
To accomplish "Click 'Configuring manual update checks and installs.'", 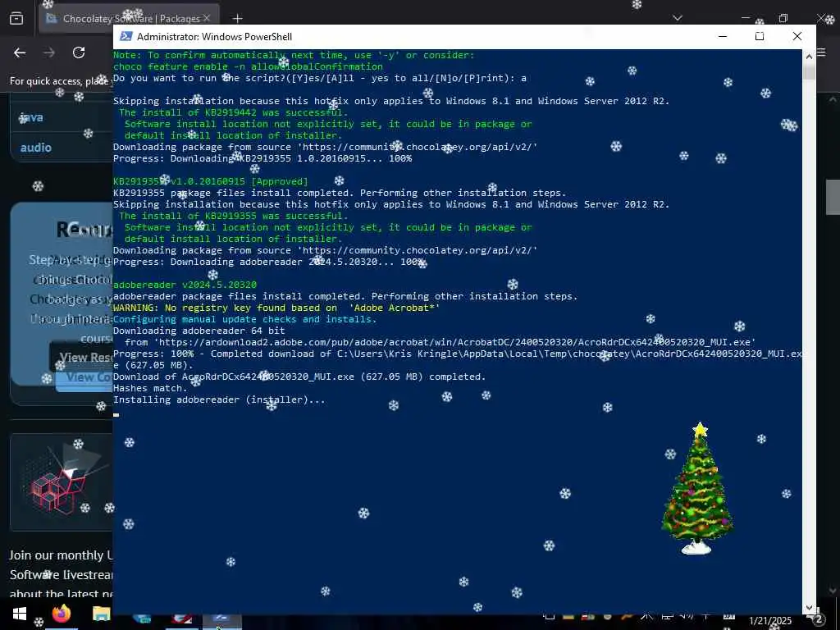I will pyautogui.click(x=244, y=319).
